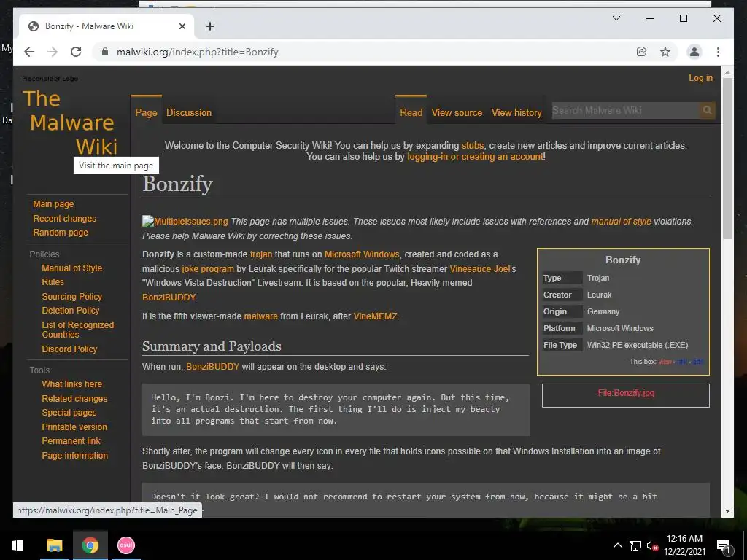Open network status tray icon

[x=635, y=545]
